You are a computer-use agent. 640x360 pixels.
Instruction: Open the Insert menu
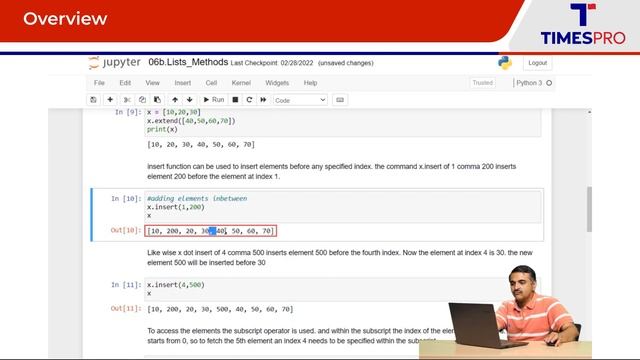pos(182,83)
